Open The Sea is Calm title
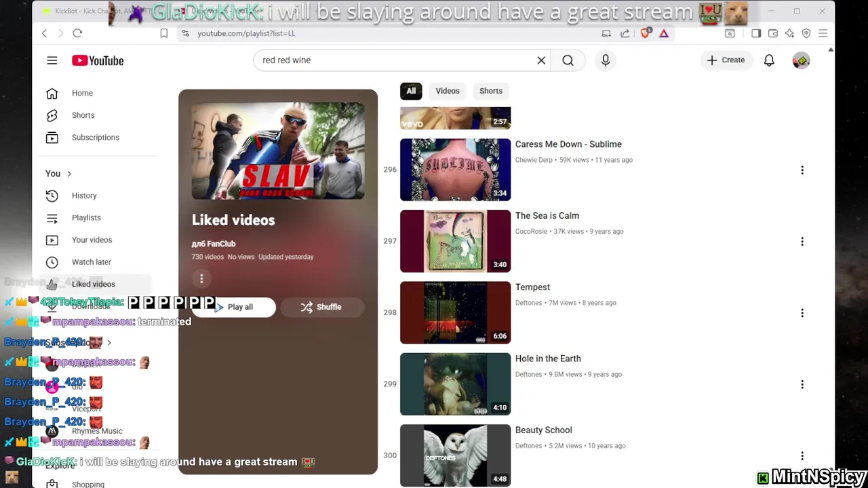The width and height of the screenshot is (868, 488). point(547,216)
